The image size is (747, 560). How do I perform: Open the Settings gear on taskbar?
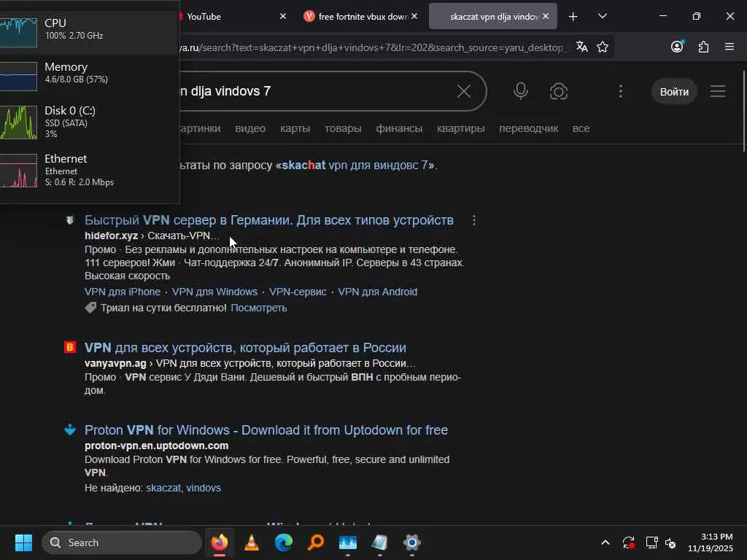(x=411, y=542)
